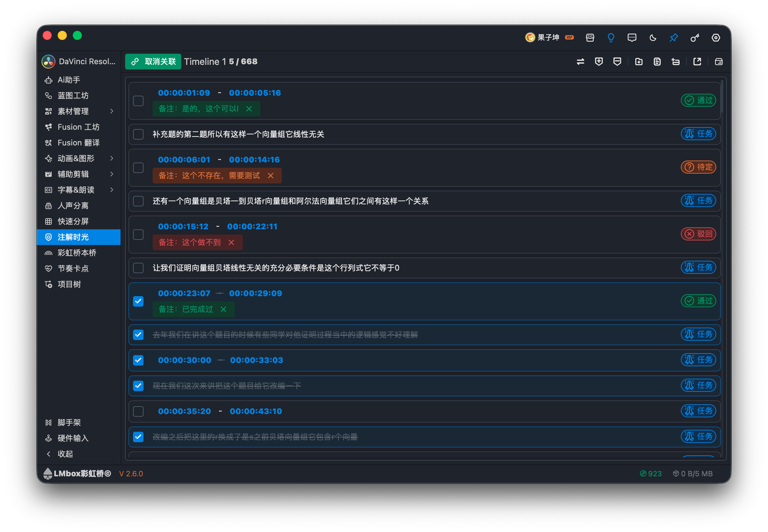This screenshot has height=532, width=768.
Task: Tick checkbox for 补充题的第二题 row
Action: (x=138, y=134)
